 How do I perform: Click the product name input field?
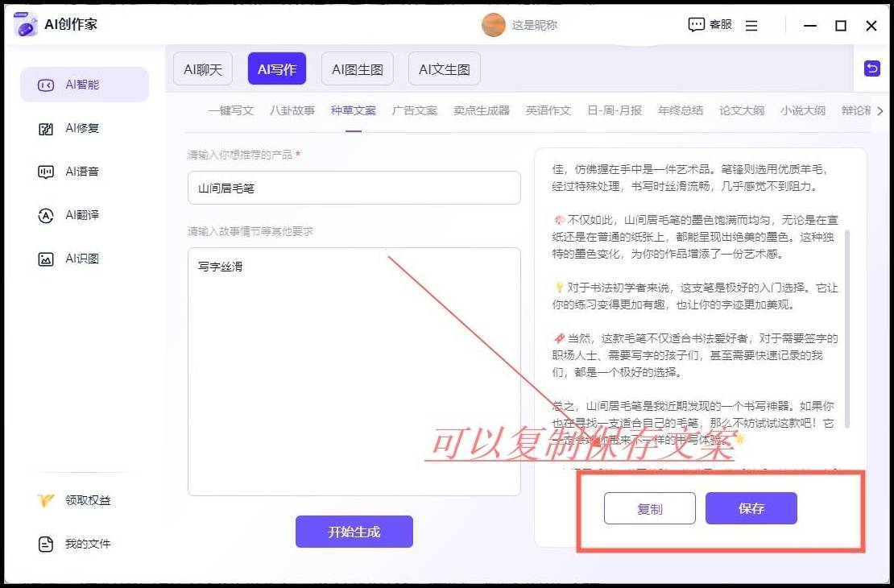tap(354, 188)
